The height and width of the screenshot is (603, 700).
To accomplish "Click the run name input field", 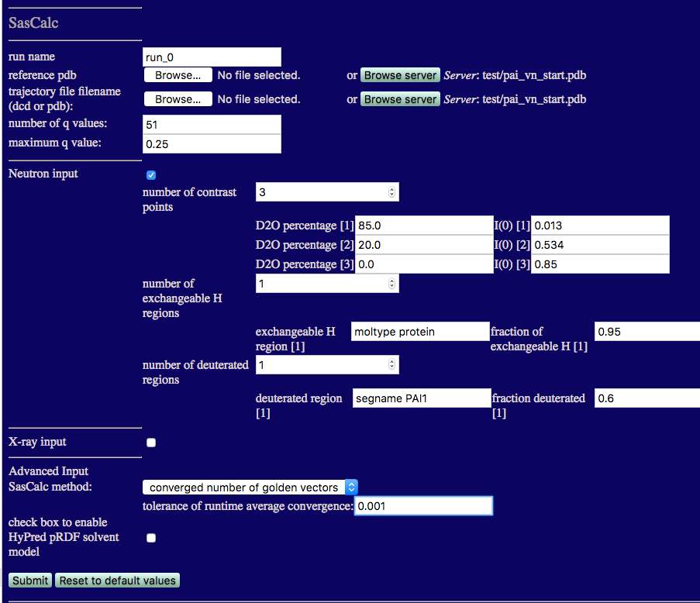I will [212, 57].
